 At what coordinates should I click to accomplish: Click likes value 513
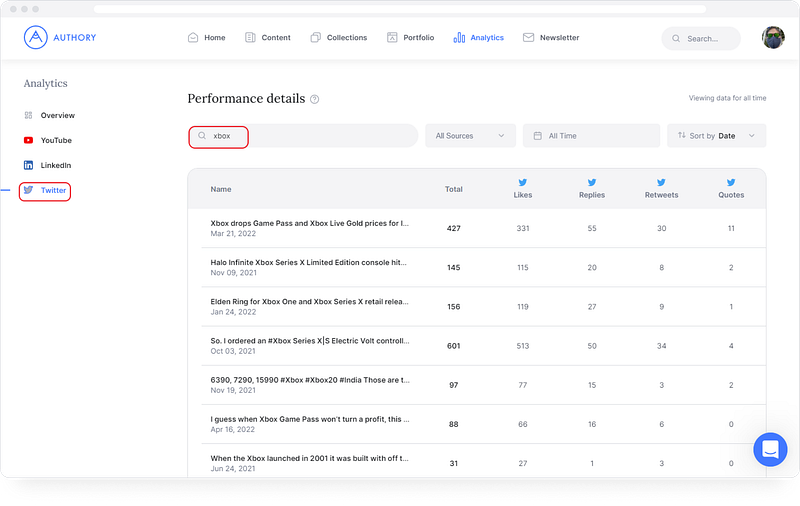(x=522, y=346)
